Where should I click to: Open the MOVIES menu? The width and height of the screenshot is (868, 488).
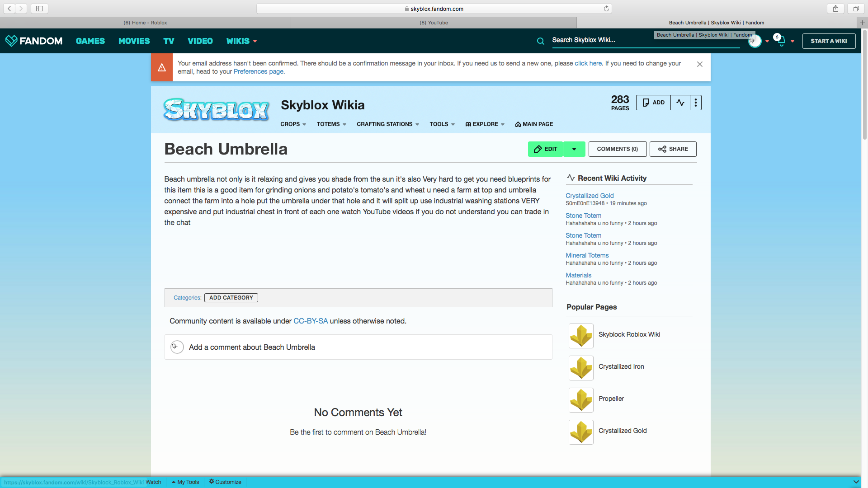pyautogui.click(x=134, y=41)
